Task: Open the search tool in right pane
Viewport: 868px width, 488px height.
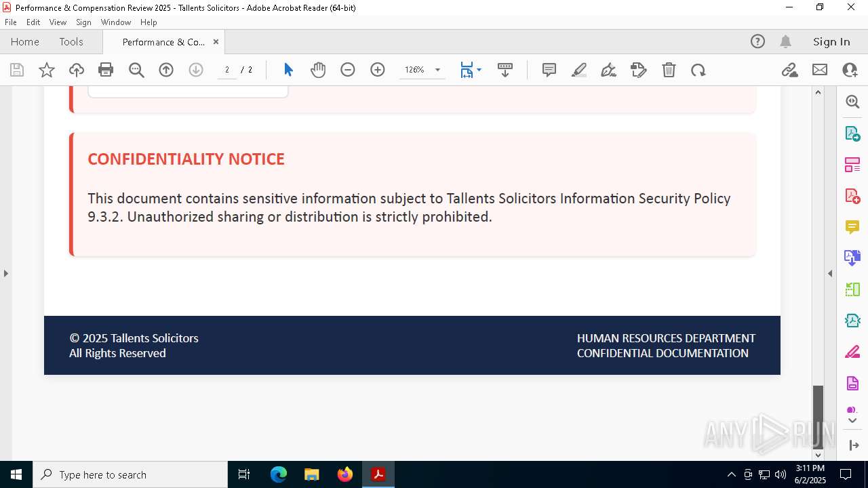Action: coord(852,102)
